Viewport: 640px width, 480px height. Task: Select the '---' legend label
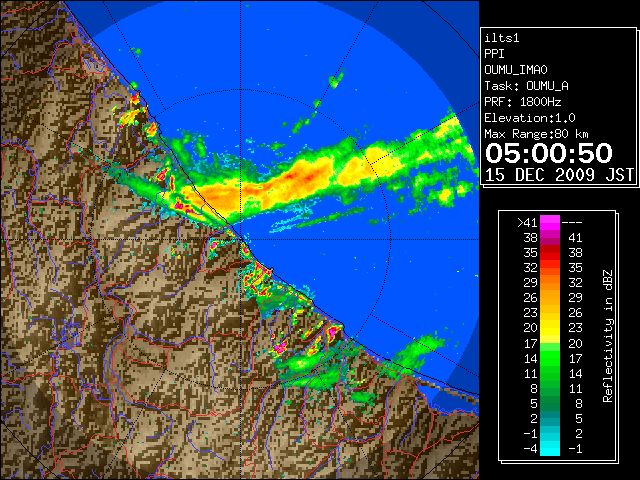572,223
